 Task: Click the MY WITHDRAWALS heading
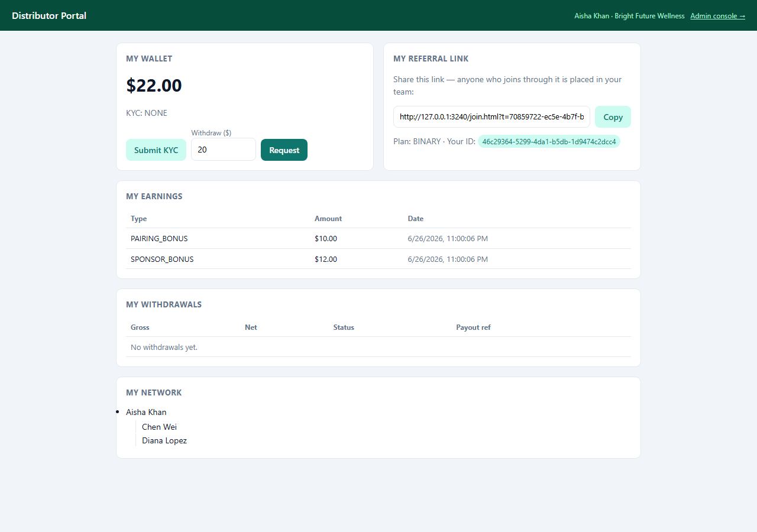coord(164,304)
